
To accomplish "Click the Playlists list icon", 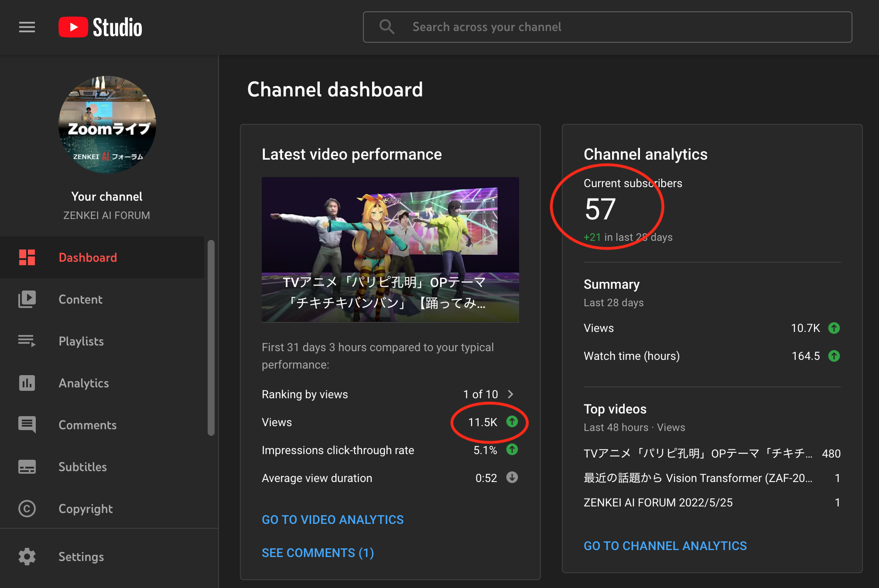I will tap(27, 341).
